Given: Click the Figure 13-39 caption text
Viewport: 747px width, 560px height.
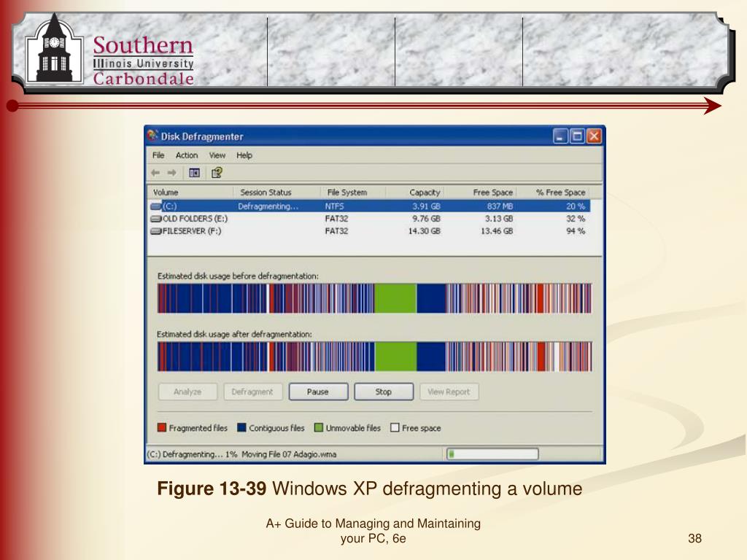Looking at the screenshot, I should (370, 489).
